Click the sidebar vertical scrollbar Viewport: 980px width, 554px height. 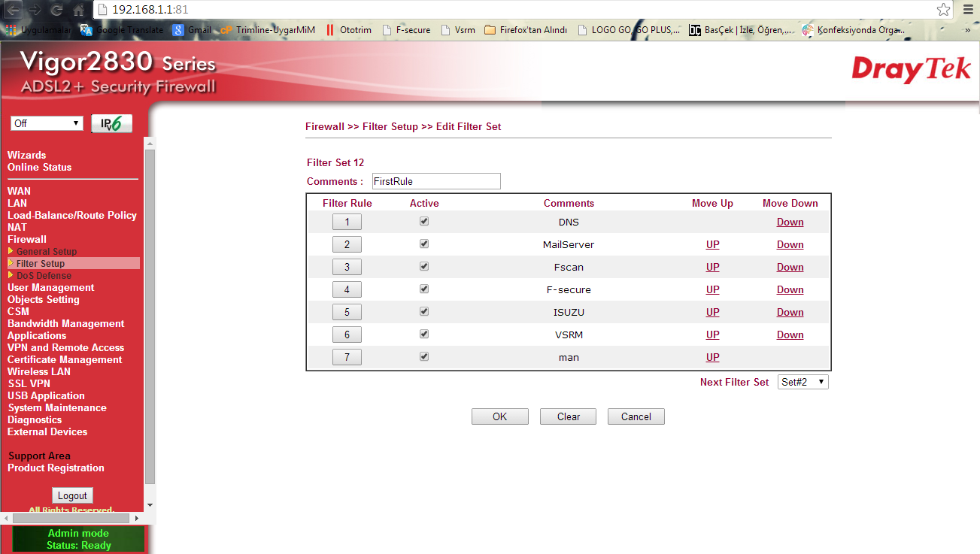pyautogui.click(x=150, y=316)
